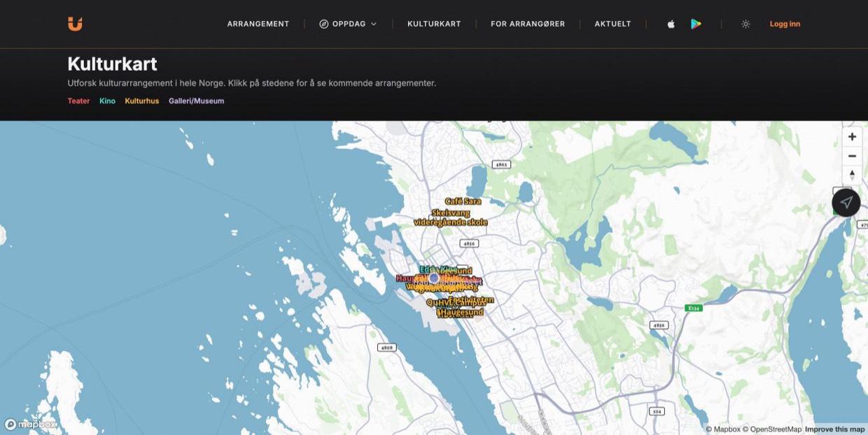The image size is (868, 435).
Task: Click the Logg inn link
Action: click(x=785, y=24)
